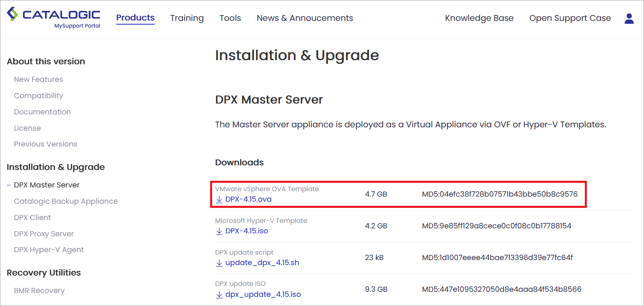Open News & Annoucements page
The image size is (644, 306).
coord(305,18)
